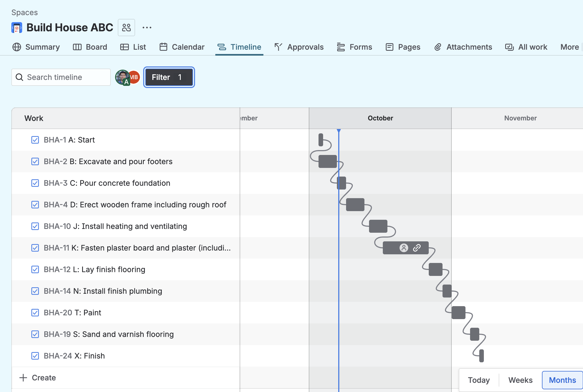This screenshot has width=583, height=392.
Task: Click the link icon on BHA-11 bar
Action: tap(417, 248)
